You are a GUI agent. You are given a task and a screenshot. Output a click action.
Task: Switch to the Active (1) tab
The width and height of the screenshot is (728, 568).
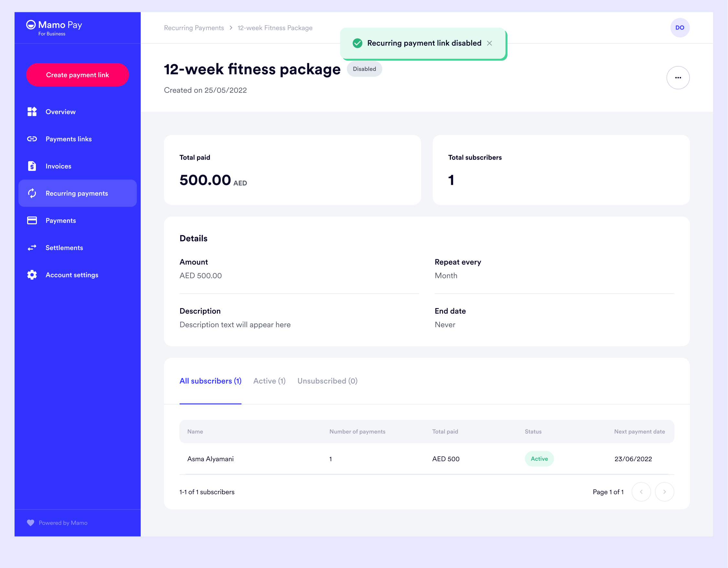(x=269, y=381)
